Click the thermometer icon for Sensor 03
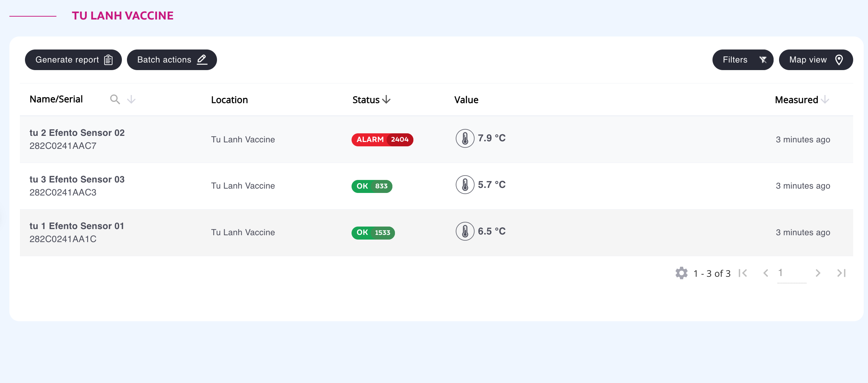The width and height of the screenshot is (868, 383). click(465, 185)
